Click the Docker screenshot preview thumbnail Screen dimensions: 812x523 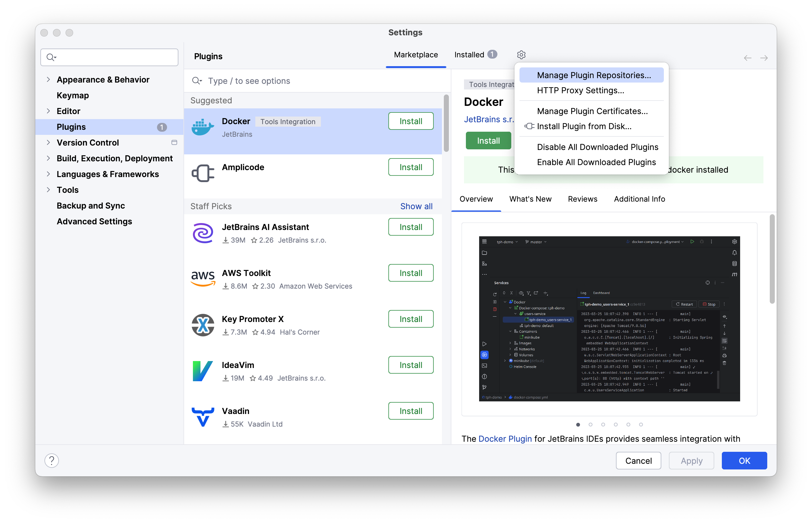tap(609, 319)
